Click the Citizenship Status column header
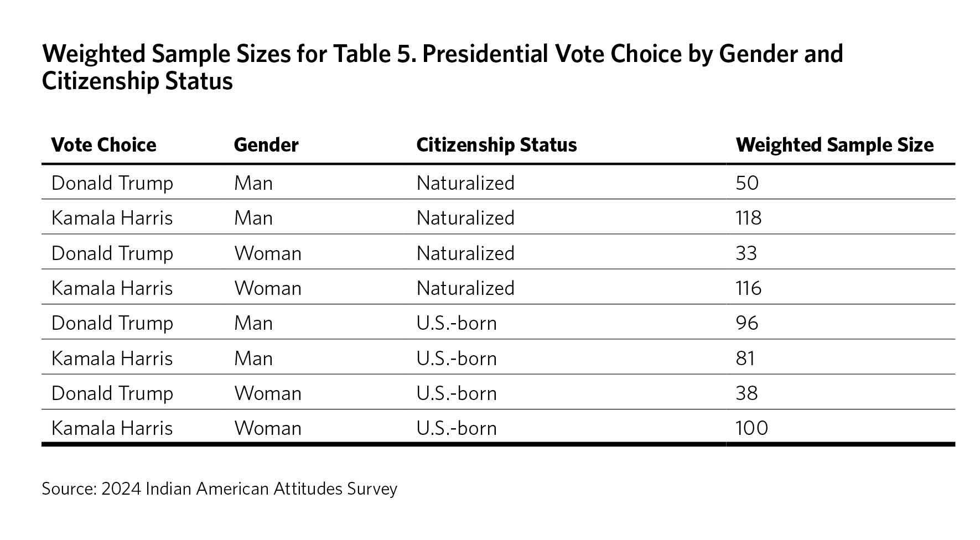 click(496, 145)
